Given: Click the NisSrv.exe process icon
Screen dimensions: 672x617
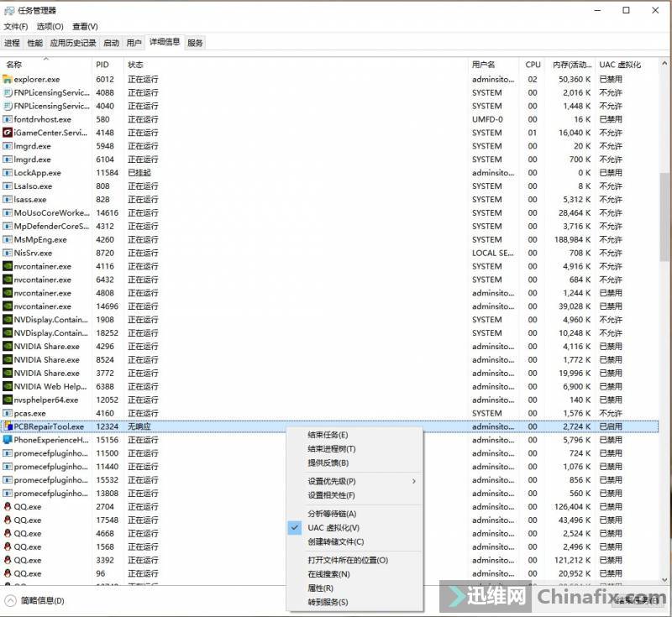Looking at the screenshot, I should 8,253.
